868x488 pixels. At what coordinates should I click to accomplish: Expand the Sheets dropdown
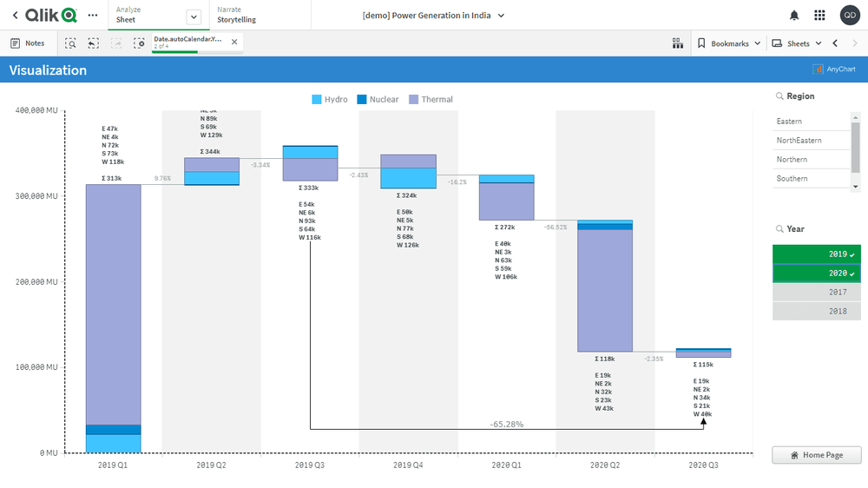[x=797, y=43]
